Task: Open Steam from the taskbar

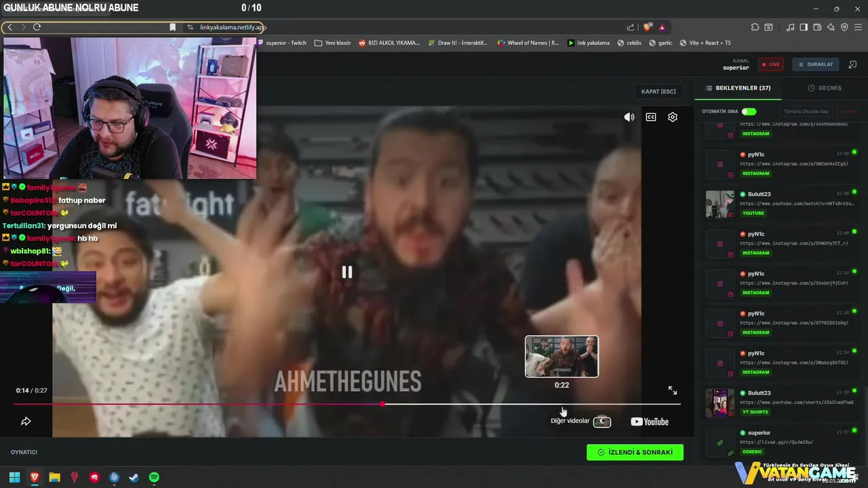Action: coord(134,477)
